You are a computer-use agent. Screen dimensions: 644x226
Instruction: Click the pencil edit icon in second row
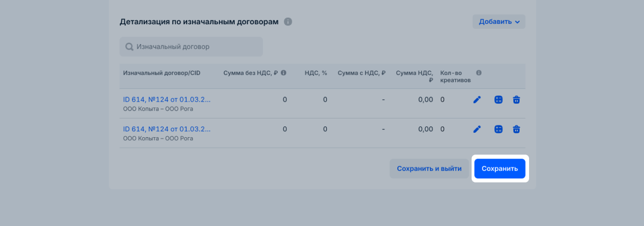477,129
